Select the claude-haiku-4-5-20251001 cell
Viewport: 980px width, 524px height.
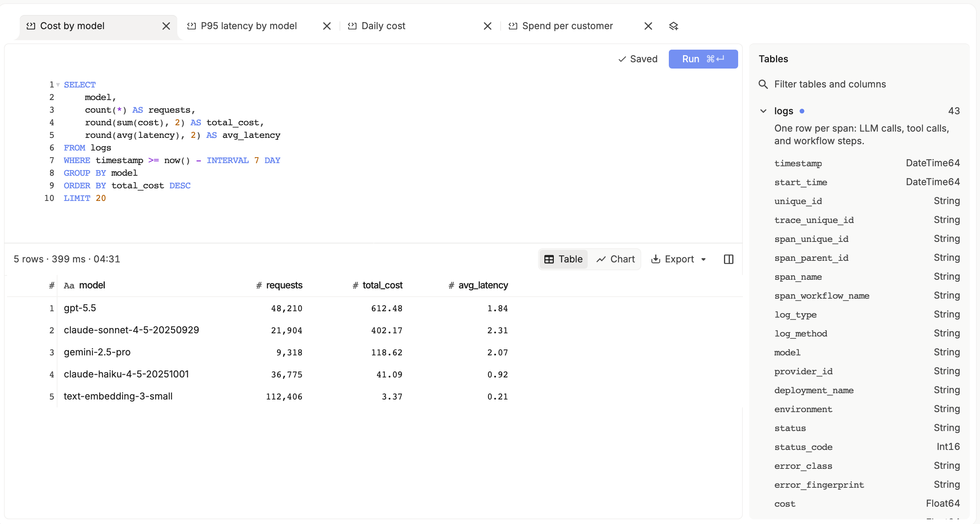click(126, 374)
